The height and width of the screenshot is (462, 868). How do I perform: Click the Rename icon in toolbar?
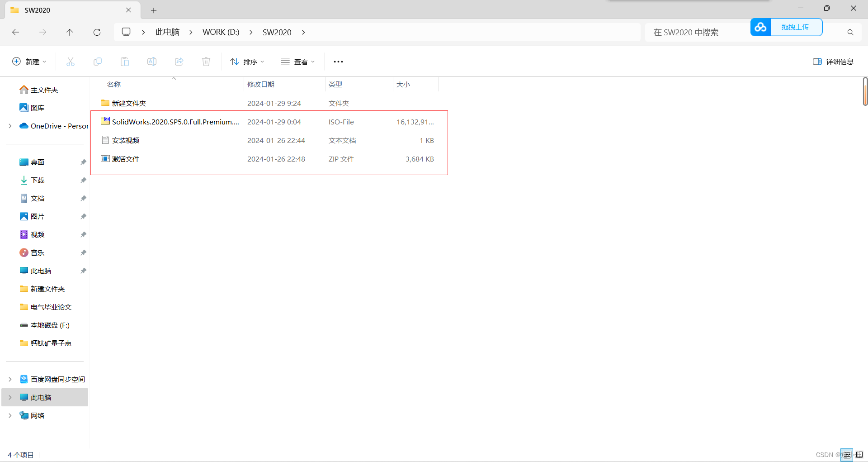pos(152,62)
